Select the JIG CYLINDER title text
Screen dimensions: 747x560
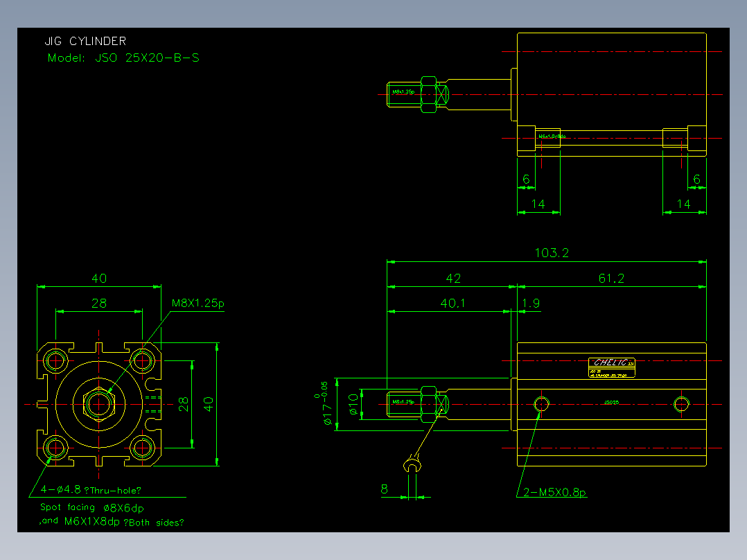point(85,42)
